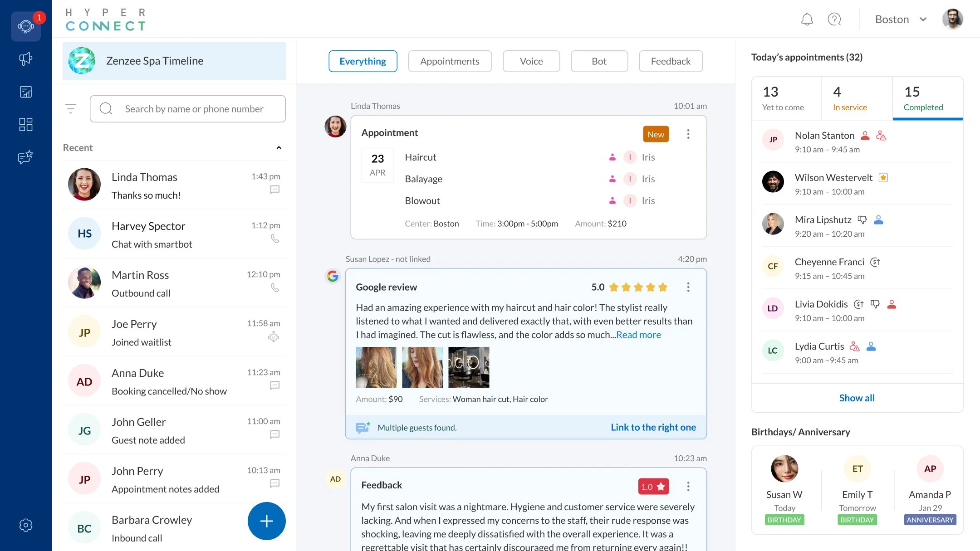Click the five-star rating on the review
The height and width of the screenshot is (551, 980).
pyautogui.click(x=638, y=287)
